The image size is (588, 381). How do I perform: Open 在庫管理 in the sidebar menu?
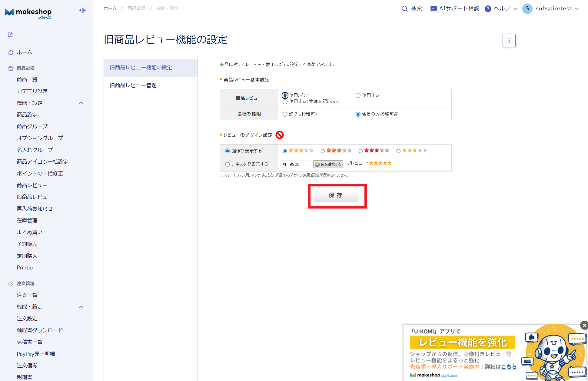coord(27,220)
